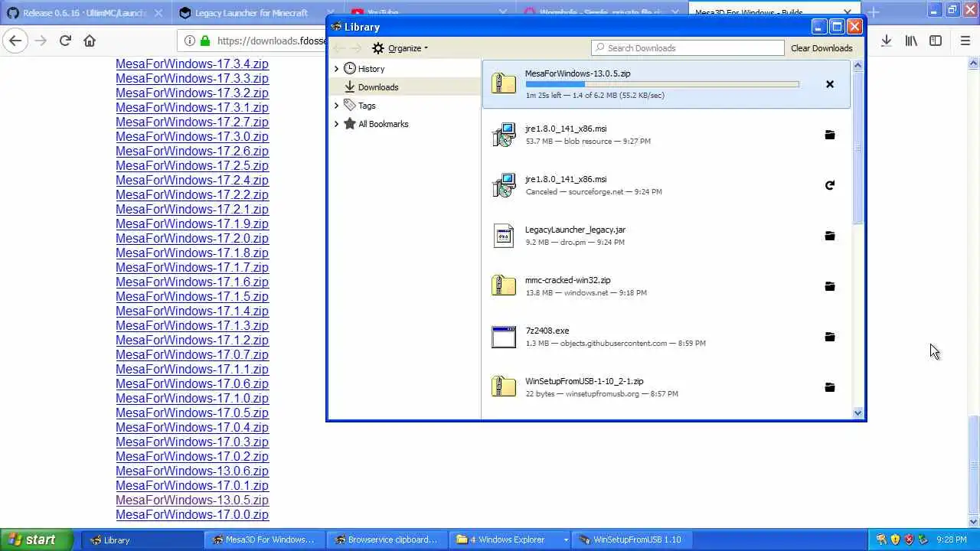The height and width of the screenshot is (551, 980).
Task: Toggle the browser sidebar icon
Action: tap(936, 41)
